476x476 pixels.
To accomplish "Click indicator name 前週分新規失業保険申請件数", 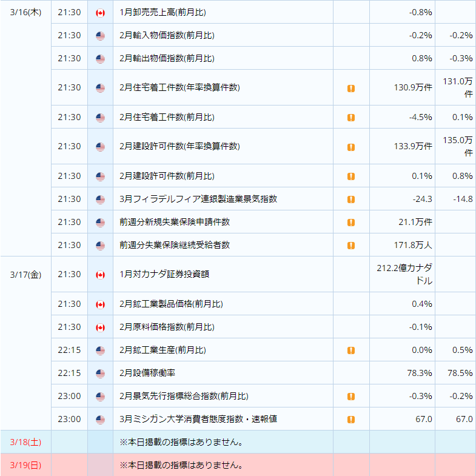I will 175,222.
